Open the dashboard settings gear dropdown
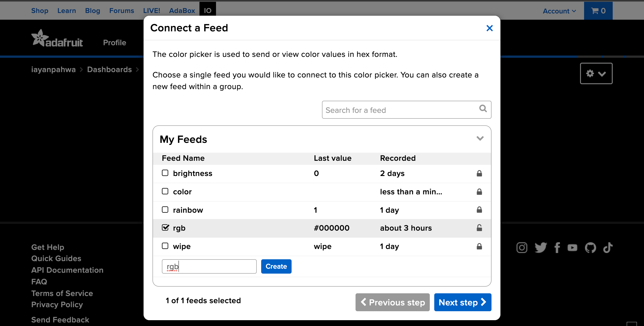Viewport: 644px width, 326px height. tap(596, 73)
